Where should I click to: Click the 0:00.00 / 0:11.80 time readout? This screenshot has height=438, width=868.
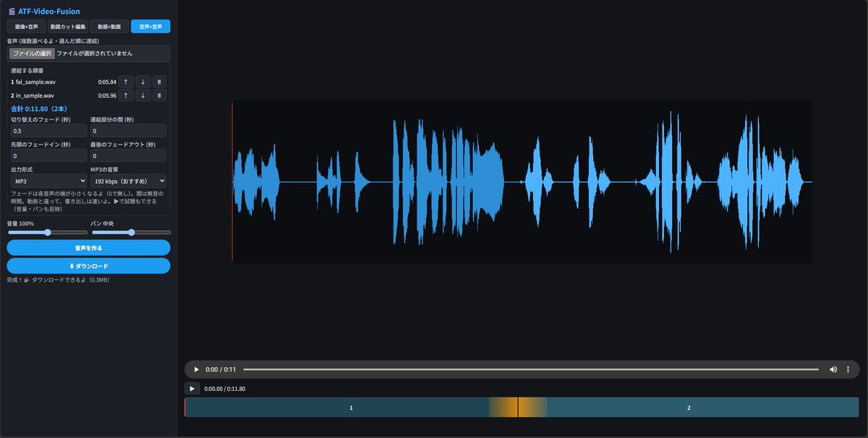(225, 389)
